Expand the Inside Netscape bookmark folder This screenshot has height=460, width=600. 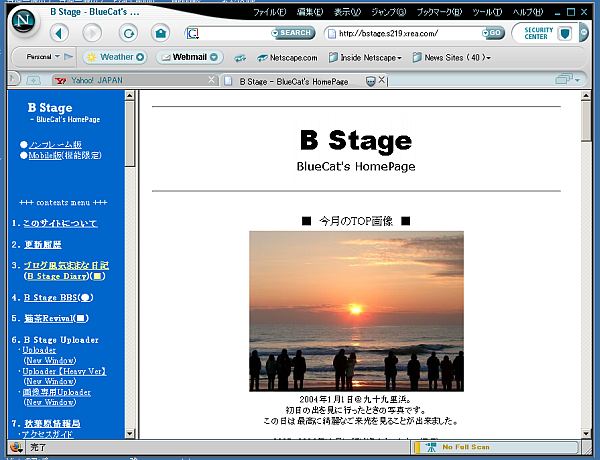(x=365, y=58)
